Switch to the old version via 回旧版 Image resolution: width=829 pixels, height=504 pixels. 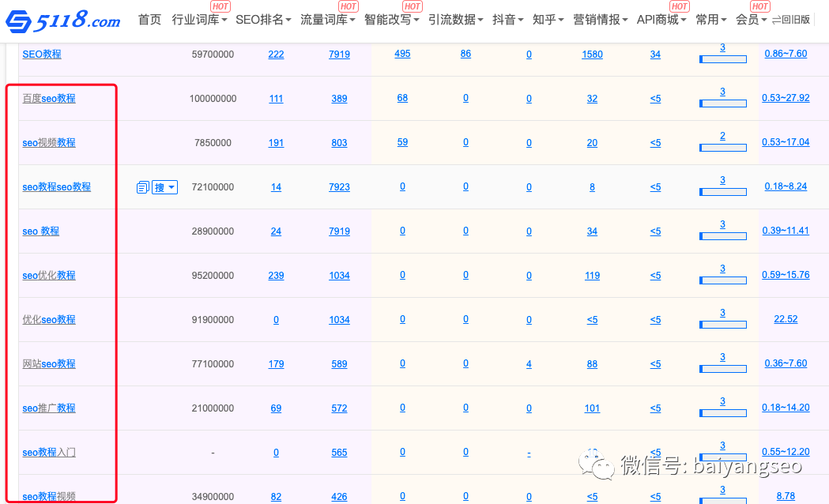795,20
